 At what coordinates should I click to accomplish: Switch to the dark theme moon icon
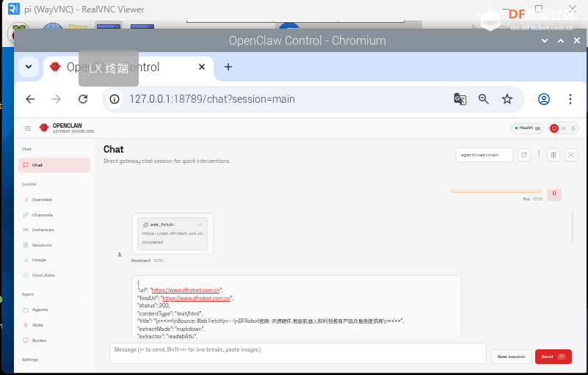573,128
